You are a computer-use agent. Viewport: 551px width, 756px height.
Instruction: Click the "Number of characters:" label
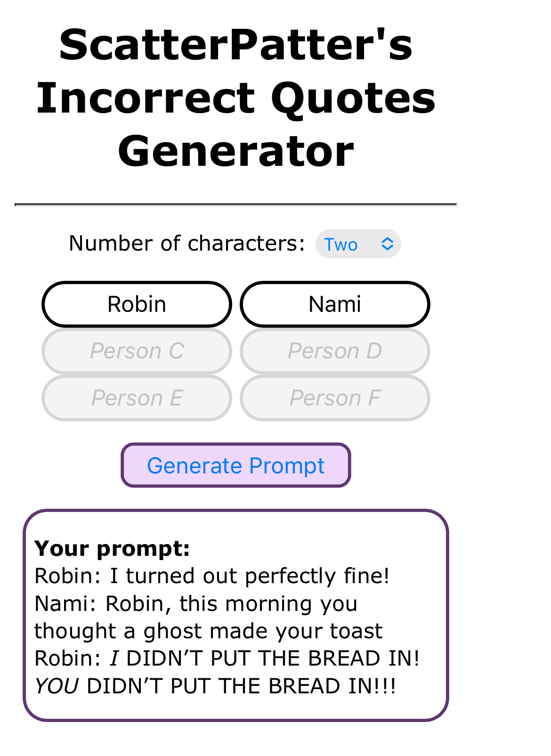point(187,244)
